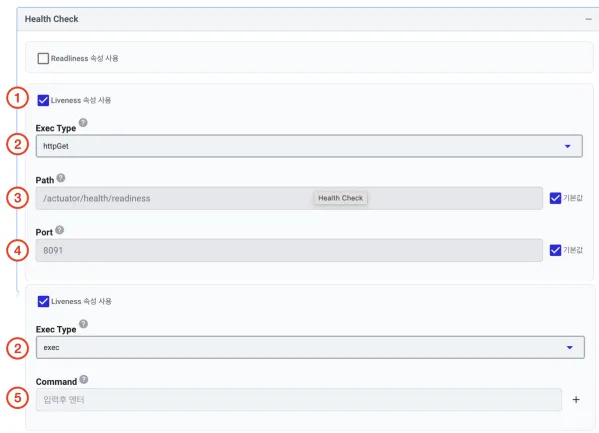
Task: Focus the Command input field
Action: (x=299, y=400)
